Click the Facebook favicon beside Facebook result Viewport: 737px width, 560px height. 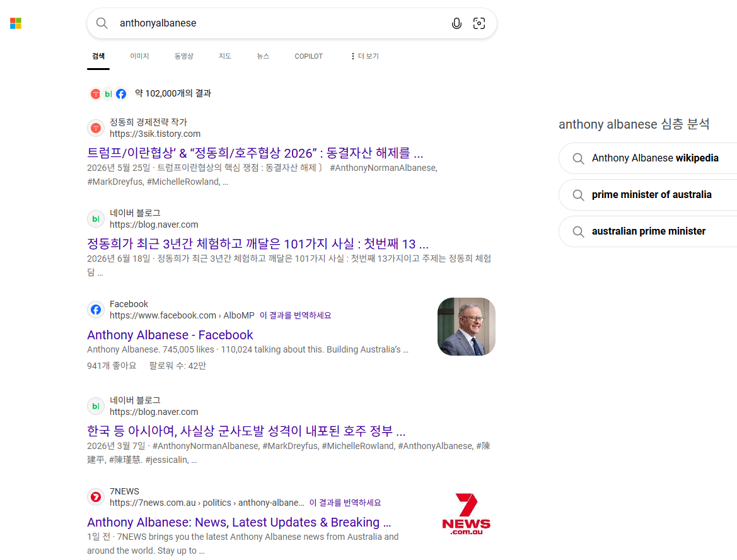click(x=96, y=310)
